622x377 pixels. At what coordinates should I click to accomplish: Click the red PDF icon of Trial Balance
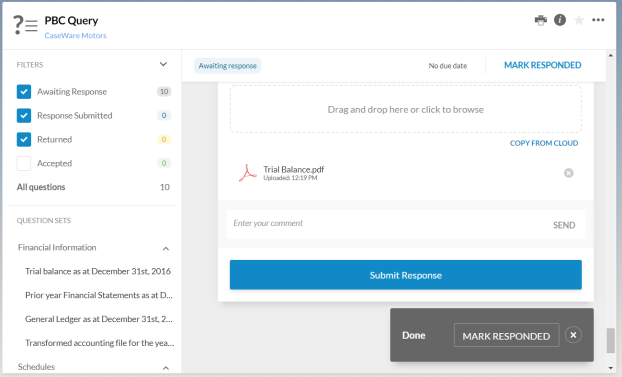[248, 173]
